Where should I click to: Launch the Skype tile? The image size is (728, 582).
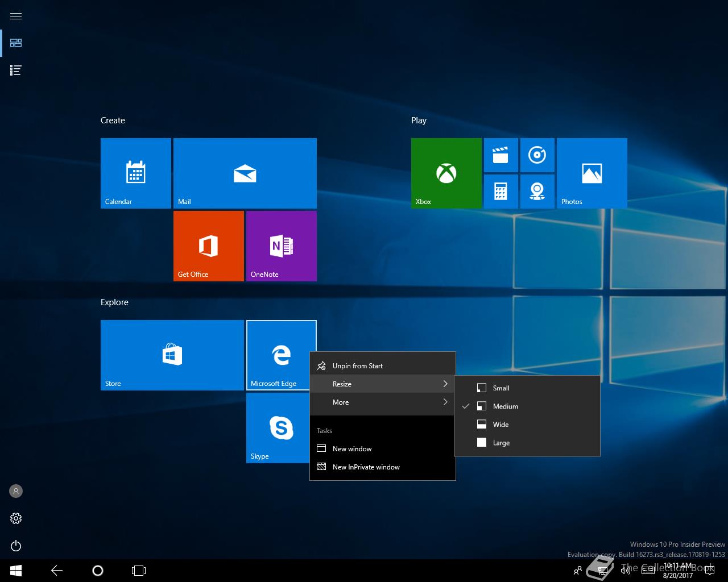pos(278,428)
